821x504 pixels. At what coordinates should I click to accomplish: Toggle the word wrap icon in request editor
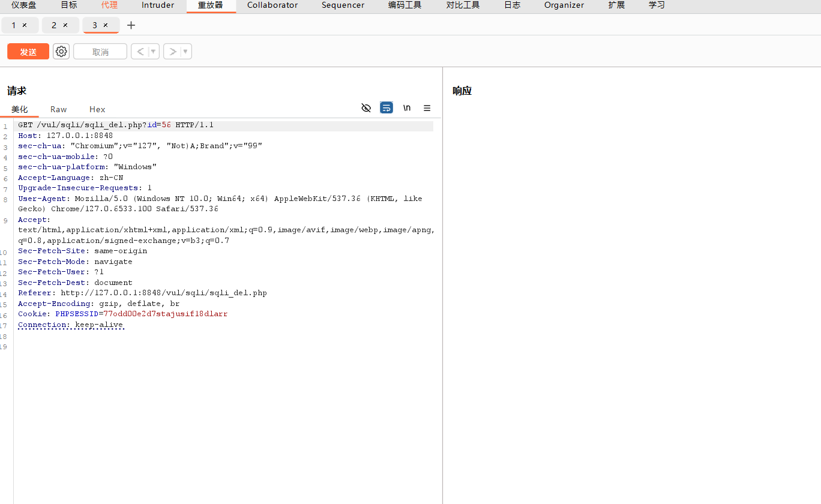point(386,108)
